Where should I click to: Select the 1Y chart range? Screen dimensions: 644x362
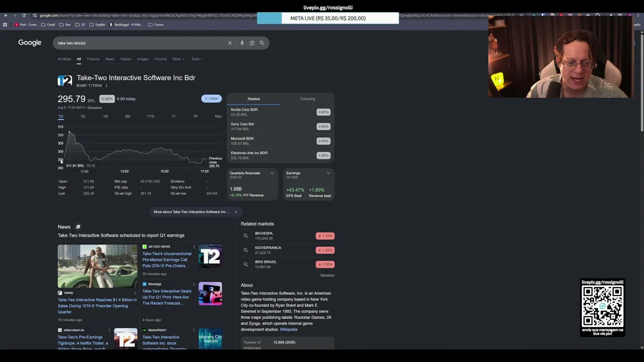pos(173,116)
